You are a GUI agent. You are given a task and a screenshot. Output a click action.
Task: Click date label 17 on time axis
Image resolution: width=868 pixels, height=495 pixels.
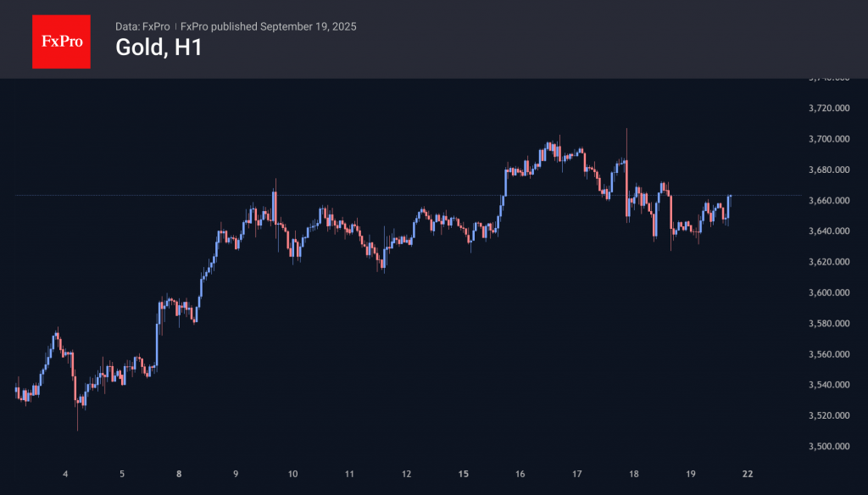point(576,475)
